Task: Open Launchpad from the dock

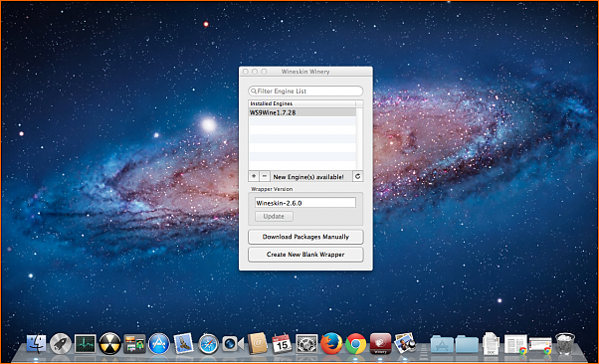Action: pyautogui.click(x=61, y=343)
